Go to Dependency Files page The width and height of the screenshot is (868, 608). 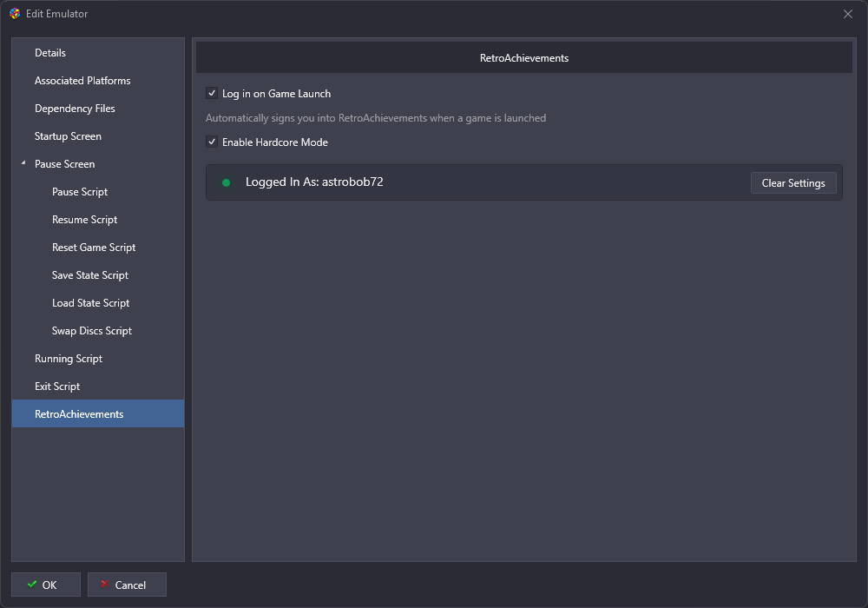(98, 108)
